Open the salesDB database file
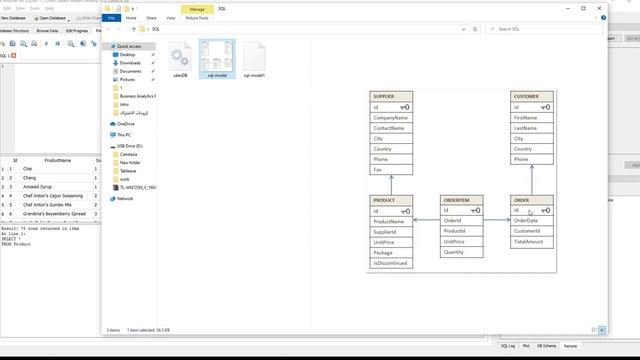Image resolution: width=640 pixels, height=360 pixels. pos(180,60)
